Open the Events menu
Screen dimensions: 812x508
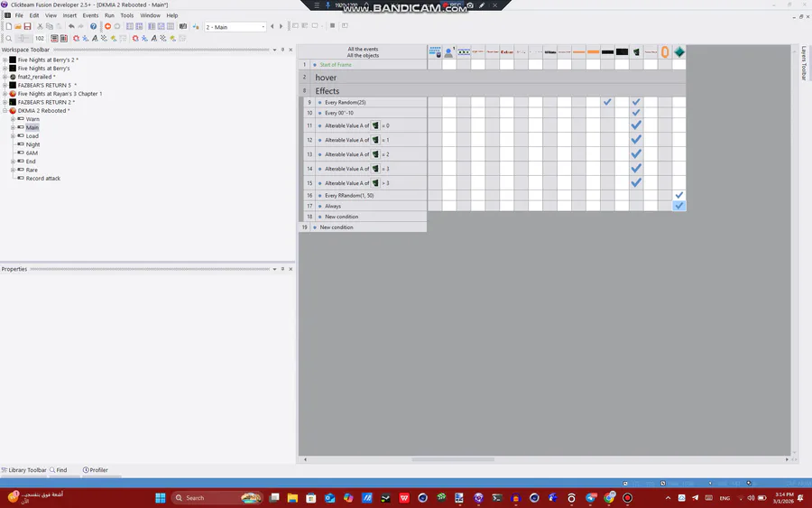90,15
